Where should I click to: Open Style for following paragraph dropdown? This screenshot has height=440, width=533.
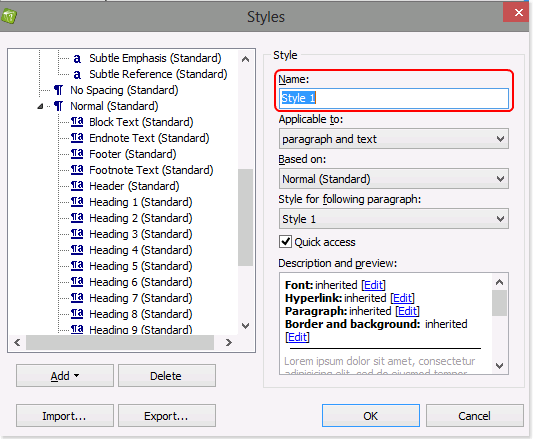(x=394, y=219)
